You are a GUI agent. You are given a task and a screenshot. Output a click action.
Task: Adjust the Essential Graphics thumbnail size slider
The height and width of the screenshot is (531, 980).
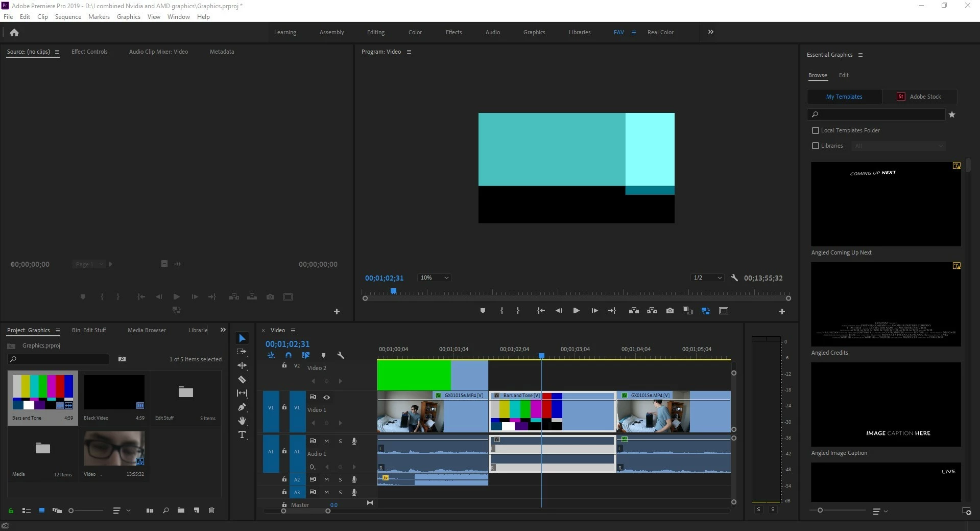tap(820, 510)
